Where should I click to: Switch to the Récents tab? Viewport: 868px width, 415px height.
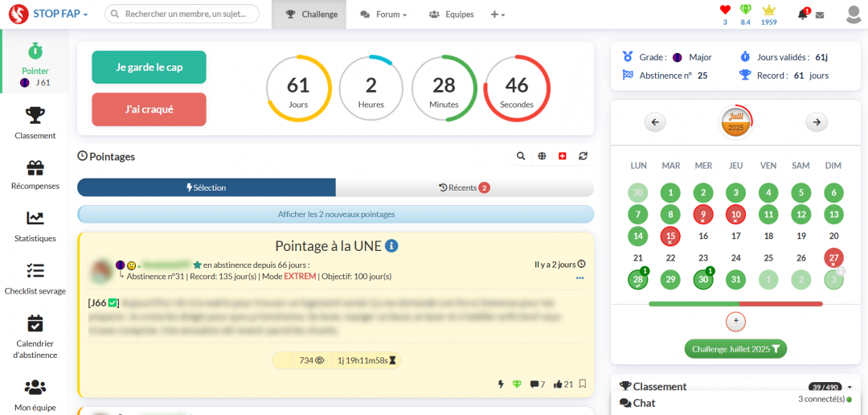pyautogui.click(x=465, y=187)
